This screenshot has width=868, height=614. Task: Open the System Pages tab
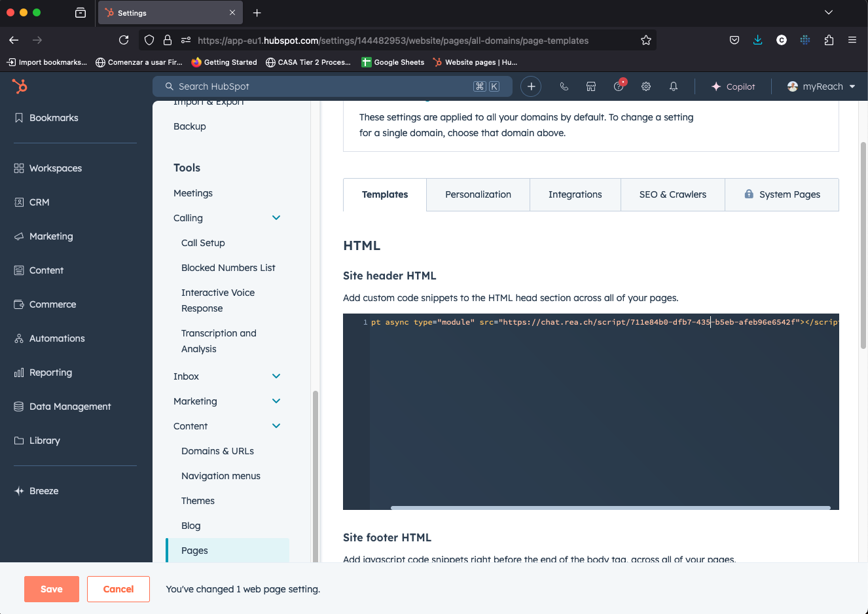pyautogui.click(x=782, y=194)
